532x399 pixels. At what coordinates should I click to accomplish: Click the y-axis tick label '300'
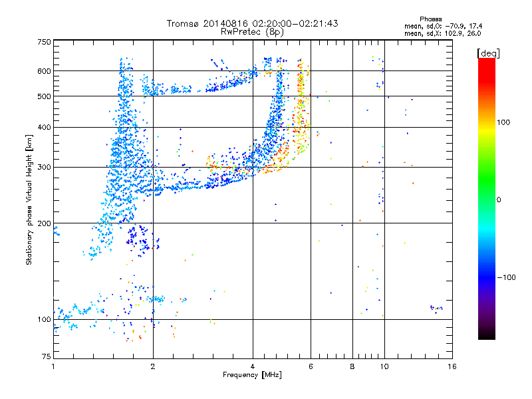[x=44, y=167]
